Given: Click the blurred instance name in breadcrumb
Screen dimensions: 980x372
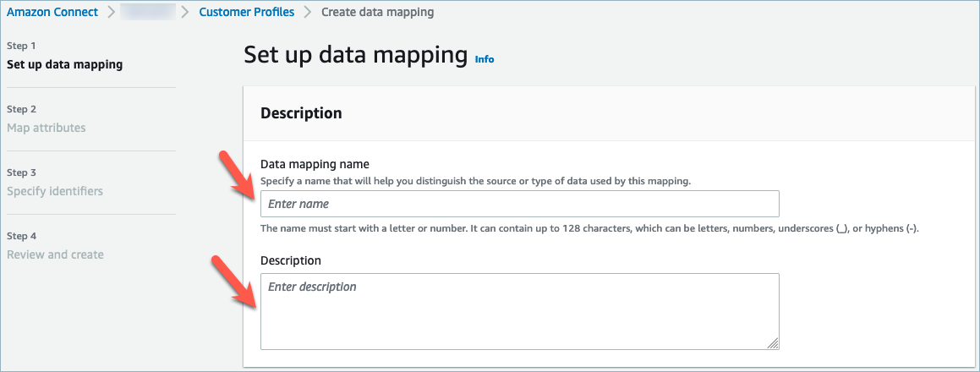Looking at the screenshot, I should (x=147, y=13).
